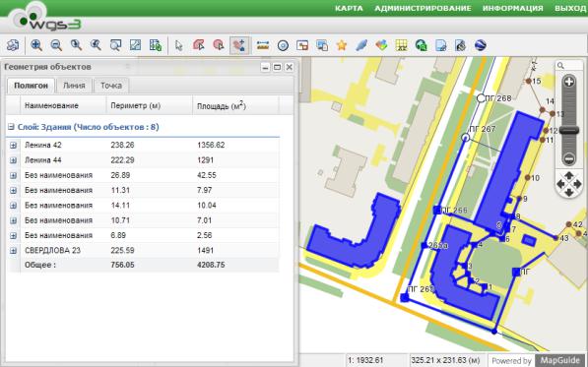588x367 pixels.
Task: Click the document with pencil edit icon
Action: [461, 45]
